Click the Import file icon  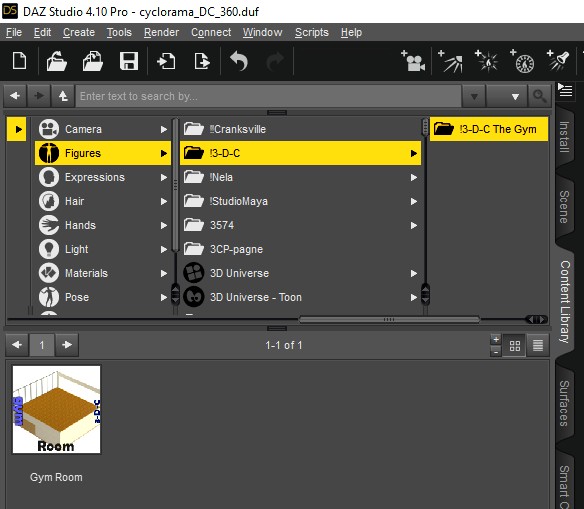coord(166,61)
